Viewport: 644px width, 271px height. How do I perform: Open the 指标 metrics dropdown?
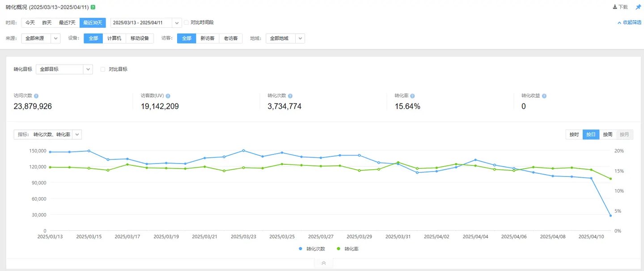[x=48, y=134]
